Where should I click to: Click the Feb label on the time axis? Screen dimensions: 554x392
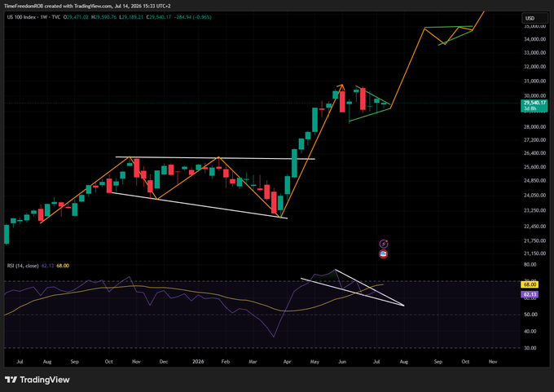tap(226, 362)
